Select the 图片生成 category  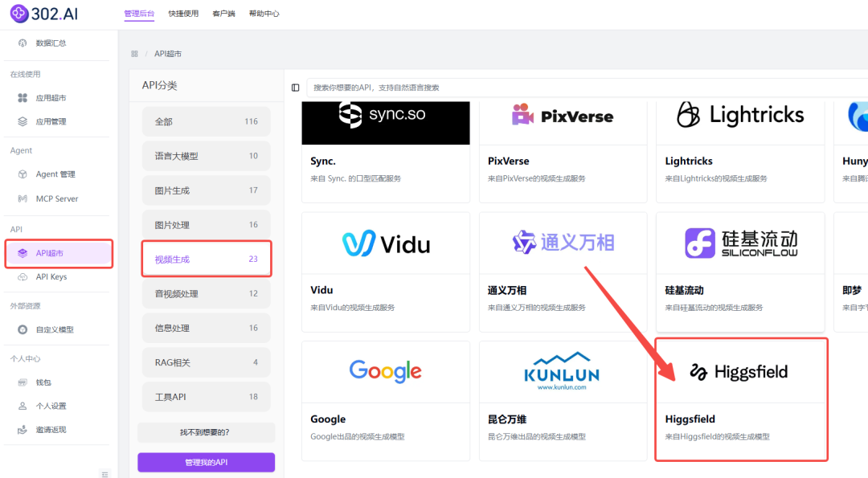pyautogui.click(x=206, y=190)
